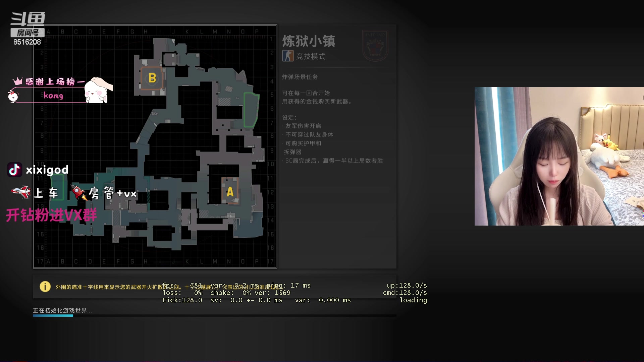The width and height of the screenshot is (644, 362).
Task: Click the webcam overlay of streamer
Action: 559,156
